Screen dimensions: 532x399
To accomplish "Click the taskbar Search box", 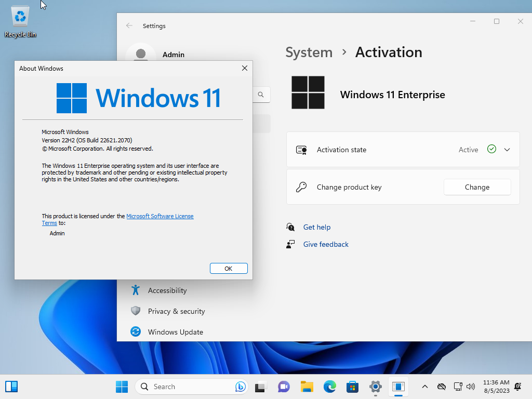I will [x=192, y=387].
